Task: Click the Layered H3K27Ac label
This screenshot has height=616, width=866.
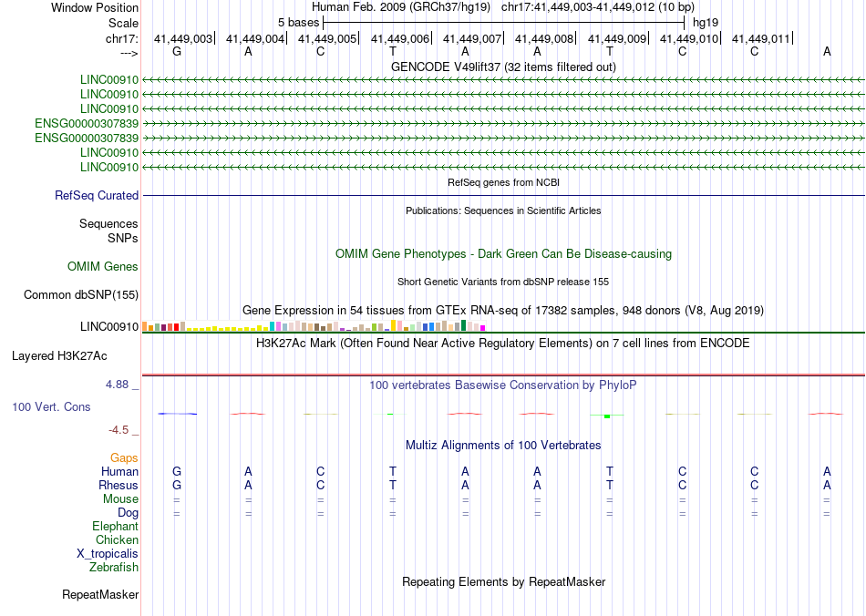Action: pyautogui.click(x=59, y=356)
